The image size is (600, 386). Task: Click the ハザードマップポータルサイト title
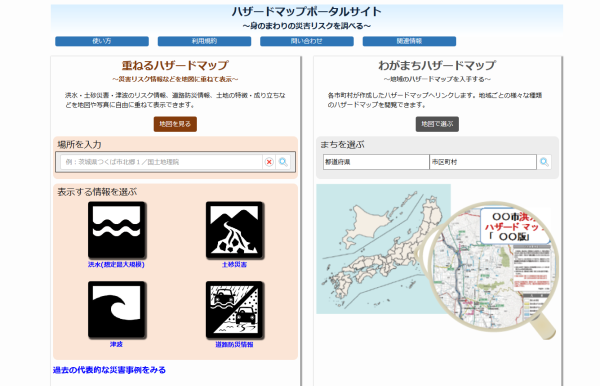307,11
